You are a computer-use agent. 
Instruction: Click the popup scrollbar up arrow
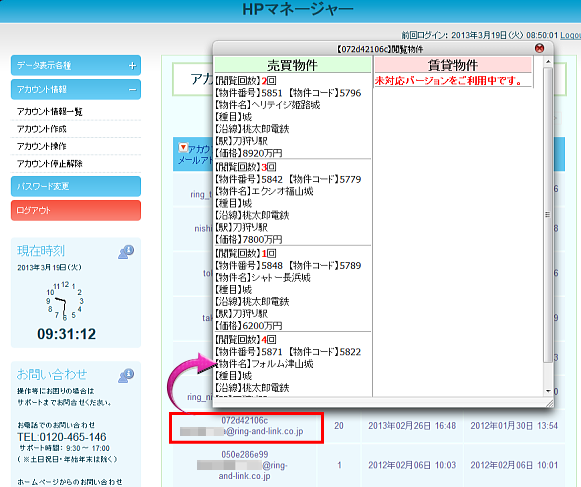[548, 61]
